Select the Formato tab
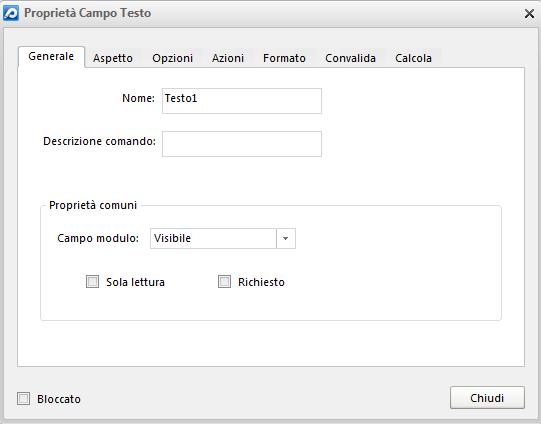Image resolution: width=541 pixels, height=424 pixels. tap(284, 58)
